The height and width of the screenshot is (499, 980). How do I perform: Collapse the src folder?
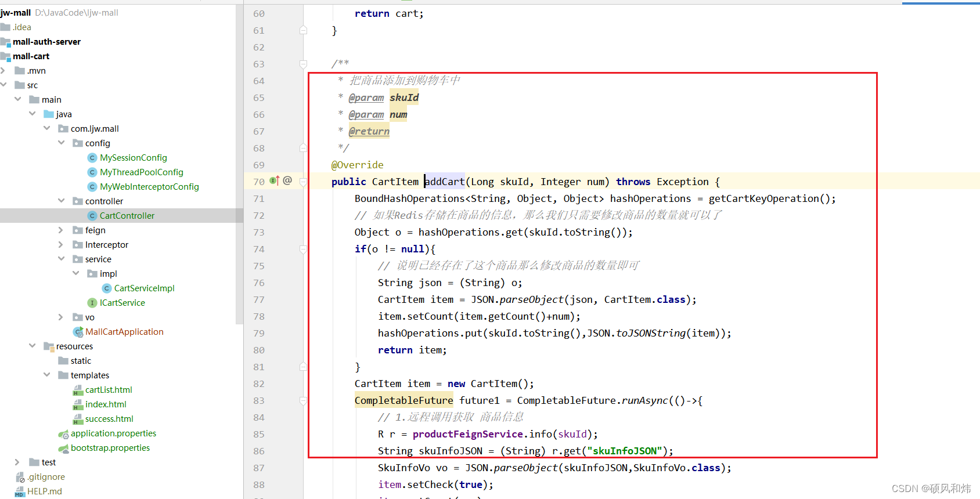(x=3, y=85)
